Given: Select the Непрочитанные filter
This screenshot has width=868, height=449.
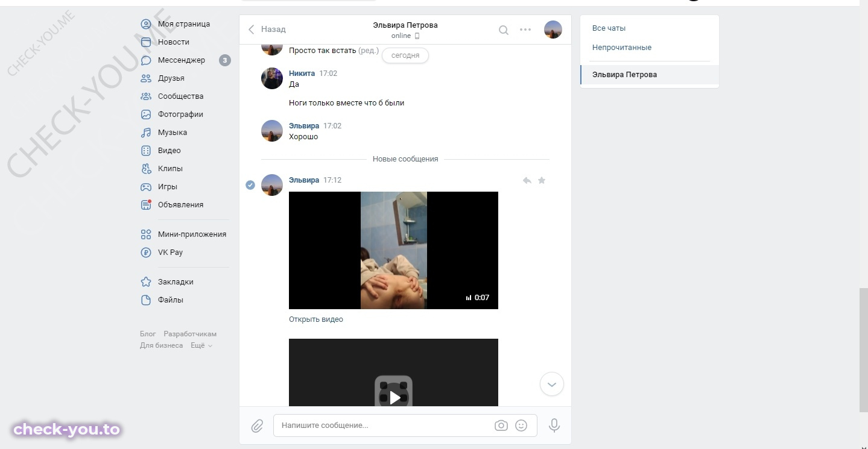Looking at the screenshot, I should click(622, 48).
